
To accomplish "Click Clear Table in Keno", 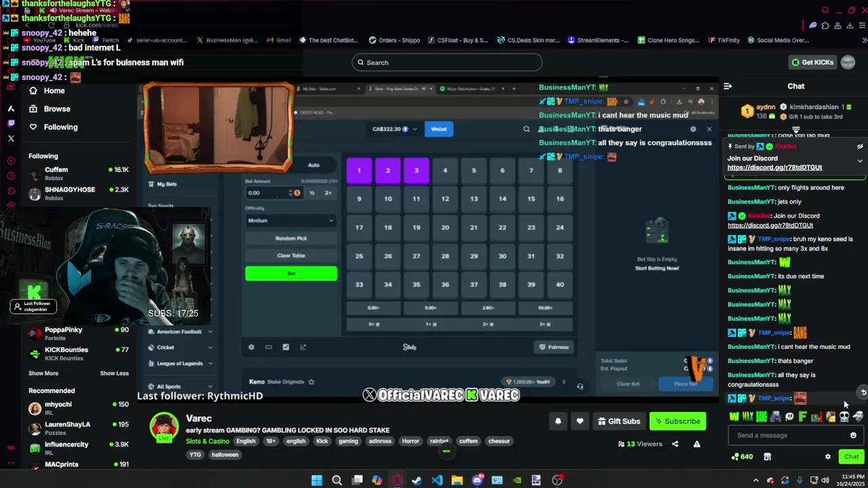I will coord(291,256).
